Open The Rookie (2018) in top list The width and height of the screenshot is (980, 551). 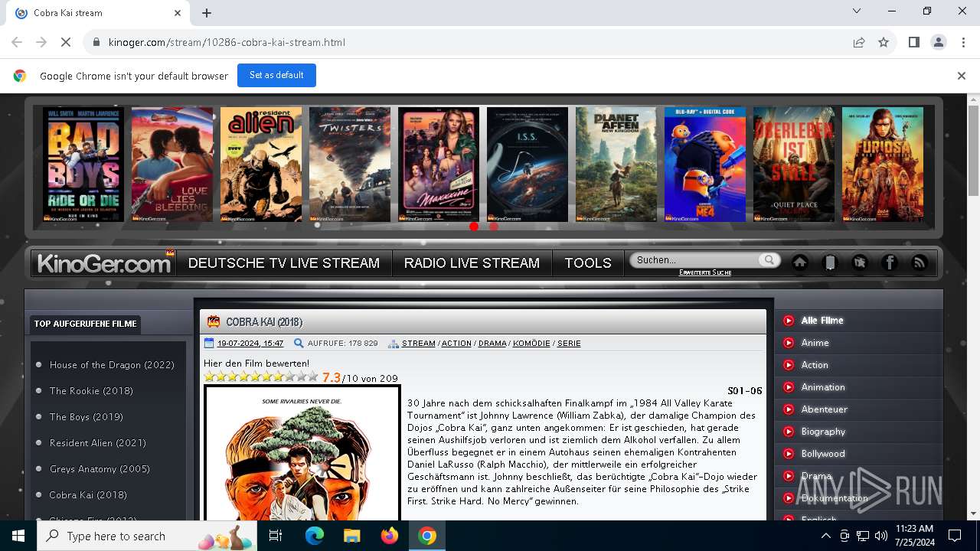(91, 391)
